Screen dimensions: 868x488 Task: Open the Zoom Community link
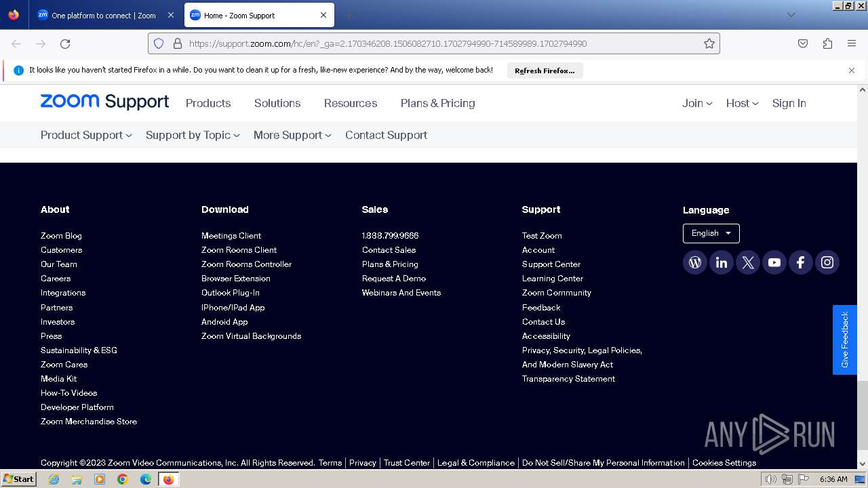[556, 292]
